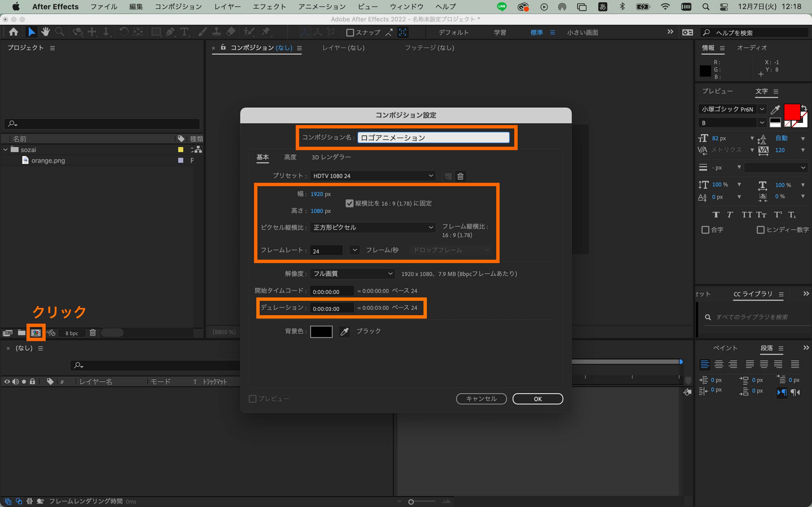The width and height of the screenshot is (812, 507).
Task: Open the エフェクト menu
Action: point(269,7)
